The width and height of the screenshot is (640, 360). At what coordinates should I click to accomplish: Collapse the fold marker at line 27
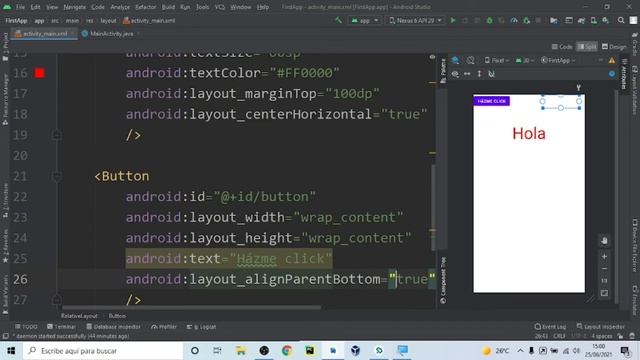coord(57,300)
